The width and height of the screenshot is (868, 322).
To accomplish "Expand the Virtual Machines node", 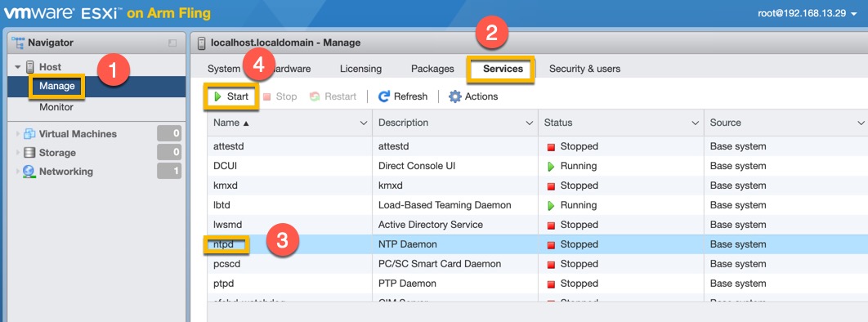I will tap(18, 134).
